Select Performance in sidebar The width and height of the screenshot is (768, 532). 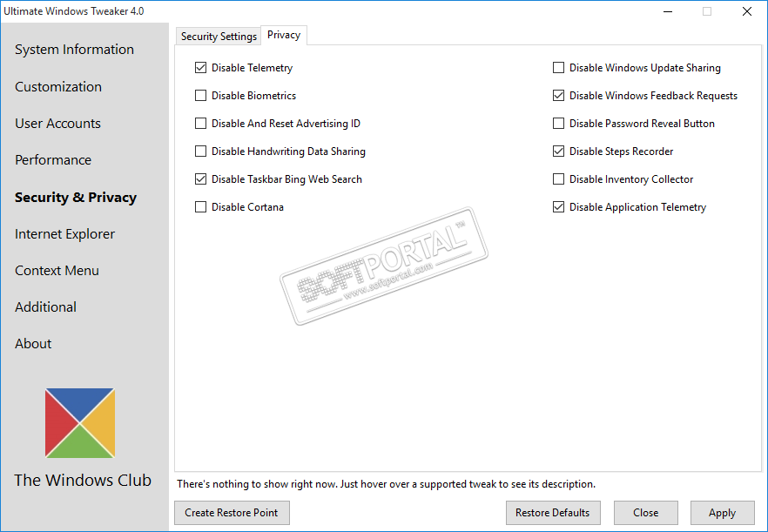click(53, 160)
